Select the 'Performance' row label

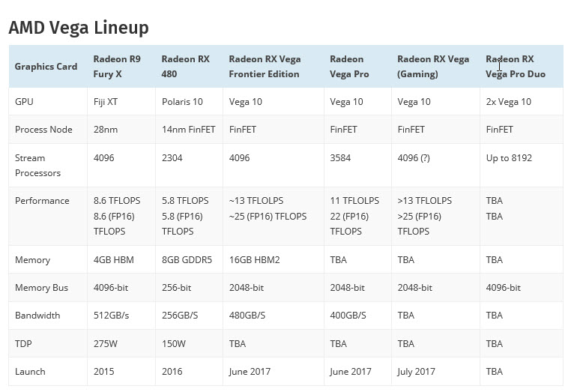42,201
